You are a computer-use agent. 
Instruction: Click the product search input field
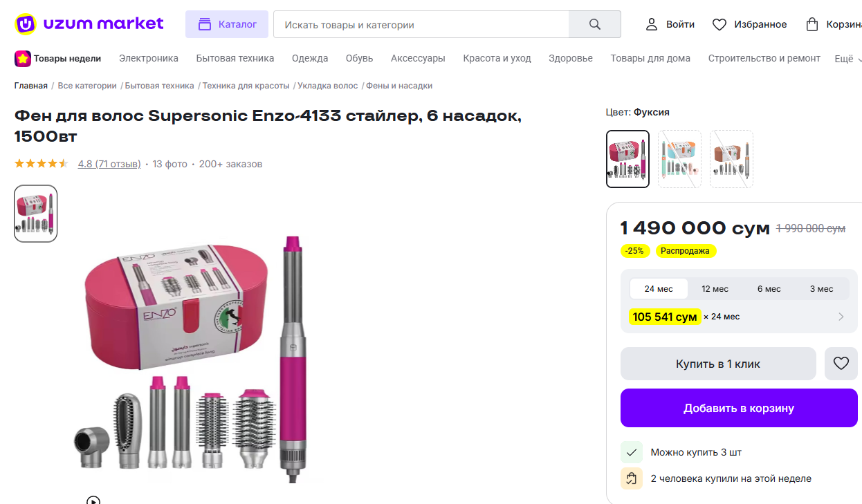(x=421, y=24)
